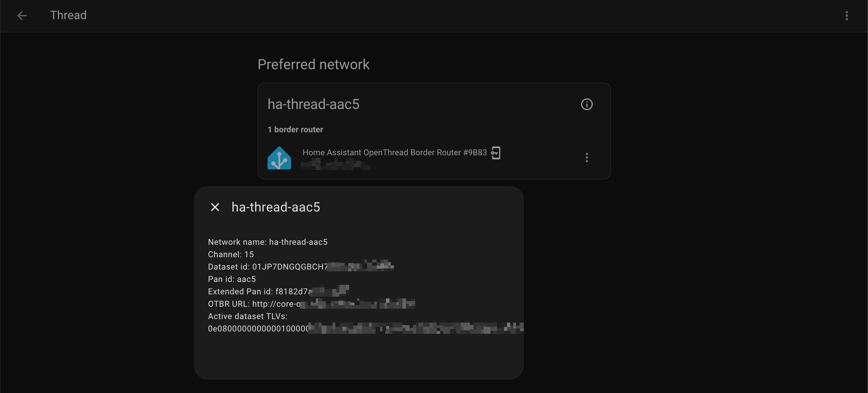Open the device link icon beside #9B83

click(495, 153)
